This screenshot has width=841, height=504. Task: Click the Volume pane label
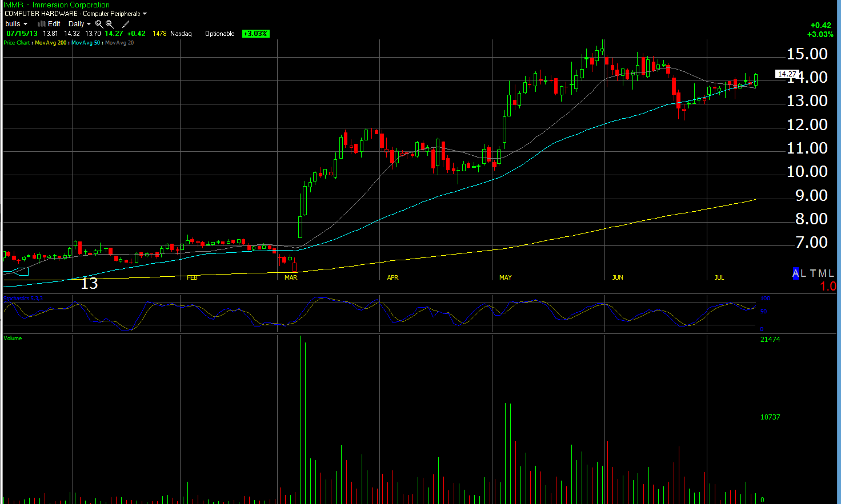13,338
